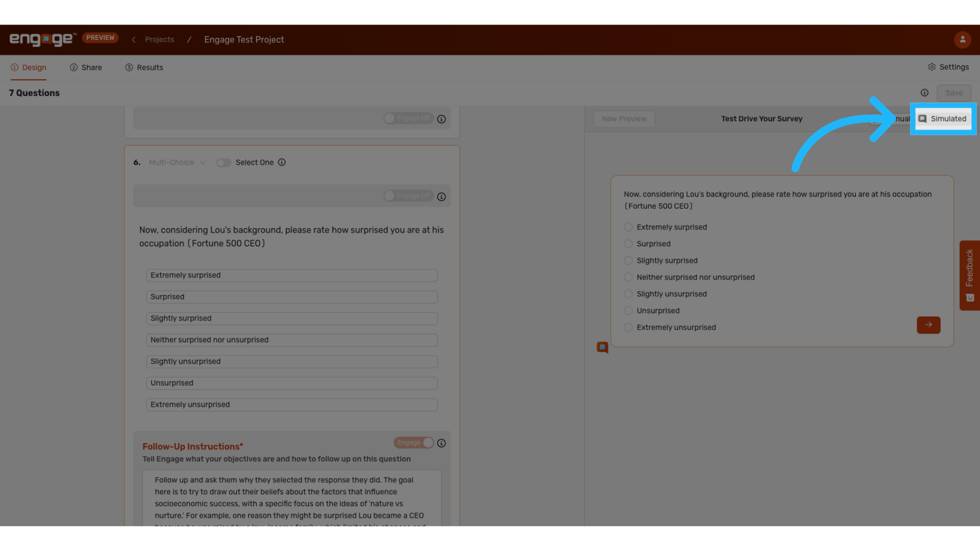Select 'Unsurprised' radio in preview
Viewport: 980px width, 551px height.
coord(628,311)
